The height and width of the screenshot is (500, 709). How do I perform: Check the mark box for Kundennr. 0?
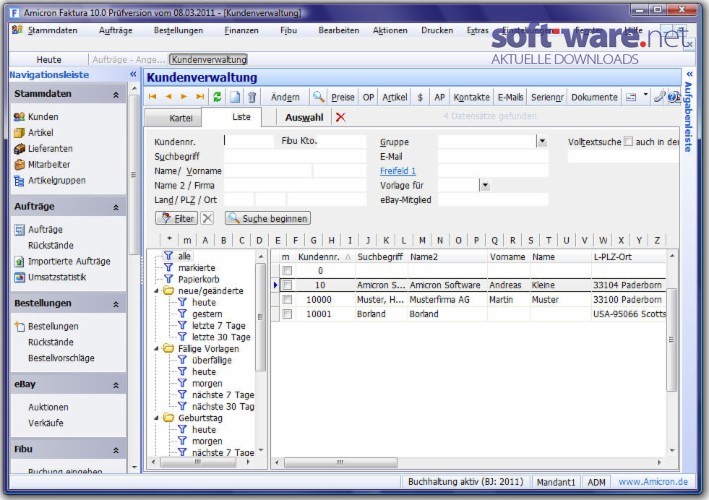tap(287, 271)
